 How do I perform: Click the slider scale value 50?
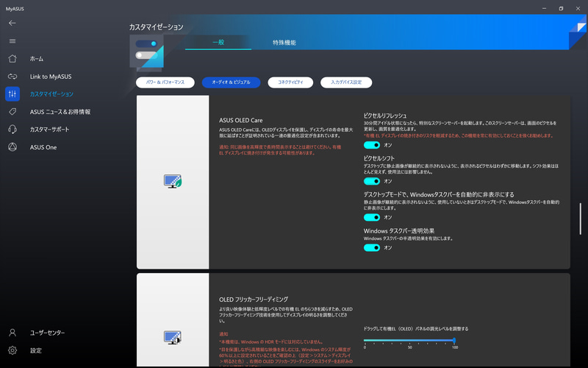(409, 347)
